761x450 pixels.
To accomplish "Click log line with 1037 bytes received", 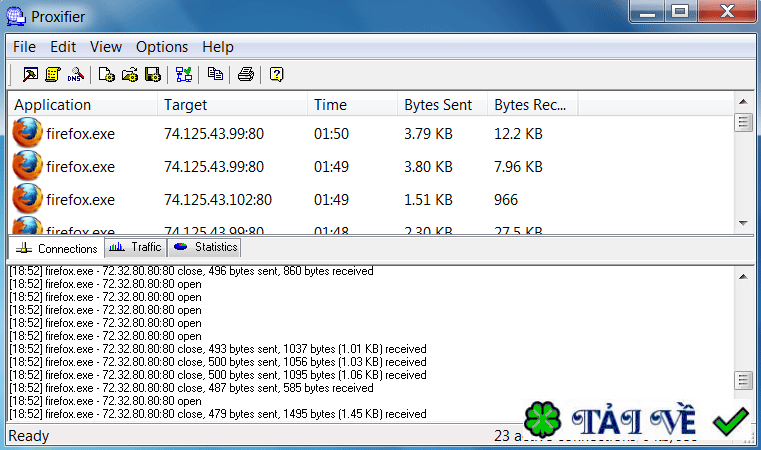I will click(218, 349).
